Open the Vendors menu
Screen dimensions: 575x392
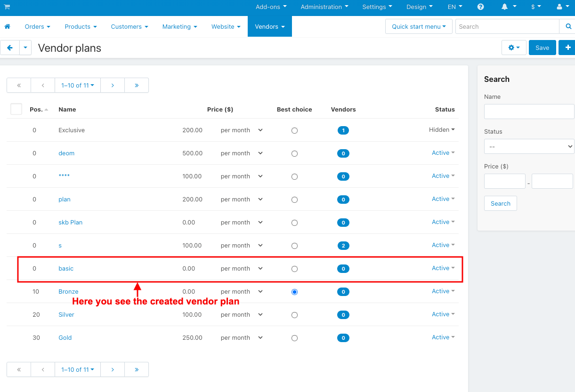[x=269, y=27]
